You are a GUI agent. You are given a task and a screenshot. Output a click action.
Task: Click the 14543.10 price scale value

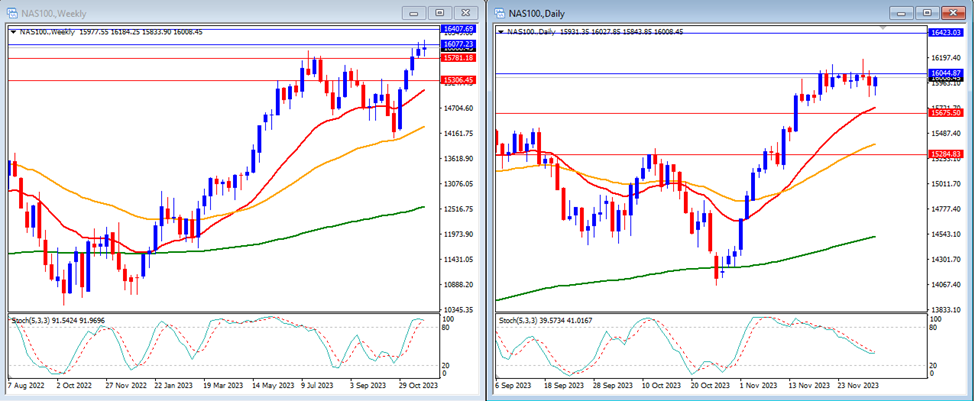pos(945,234)
